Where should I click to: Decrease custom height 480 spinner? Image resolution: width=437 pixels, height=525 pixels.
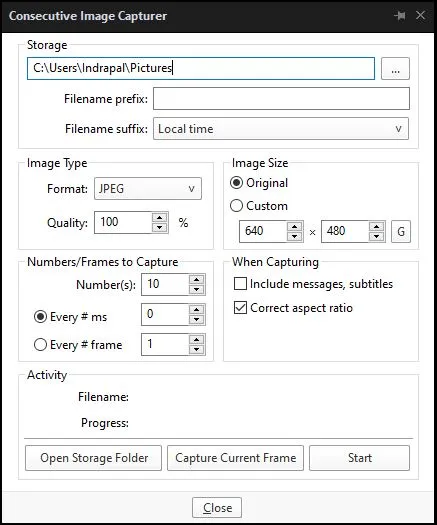[377, 236]
